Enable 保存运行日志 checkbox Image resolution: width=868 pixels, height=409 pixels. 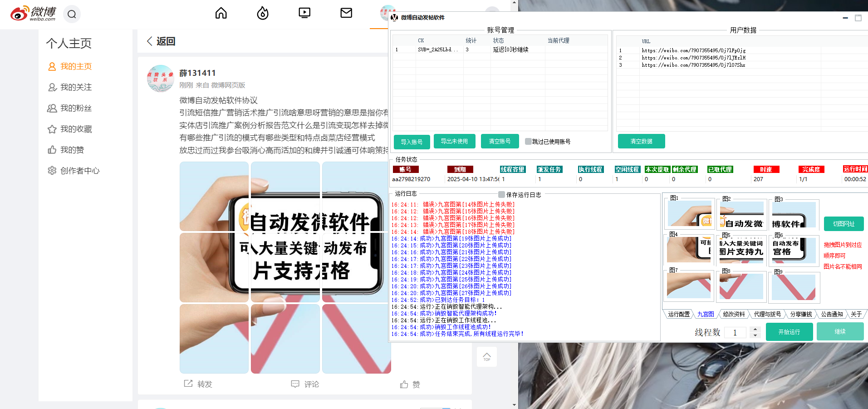point(500,194)
